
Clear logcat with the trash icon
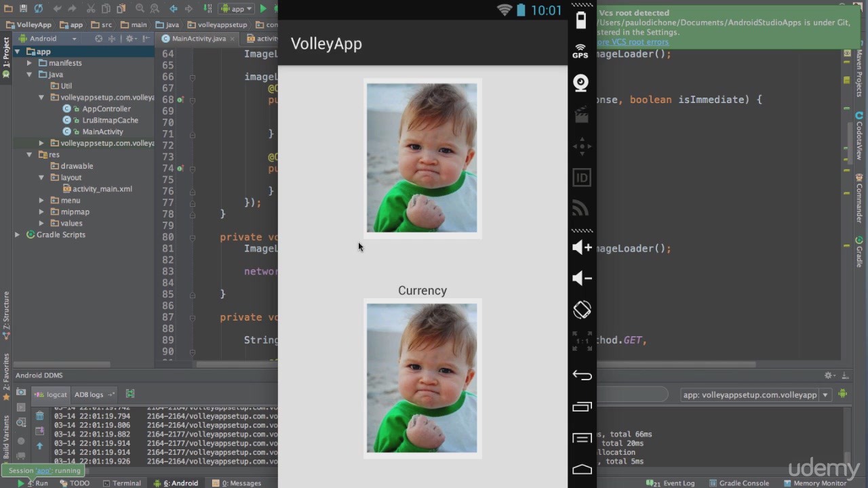39,415
